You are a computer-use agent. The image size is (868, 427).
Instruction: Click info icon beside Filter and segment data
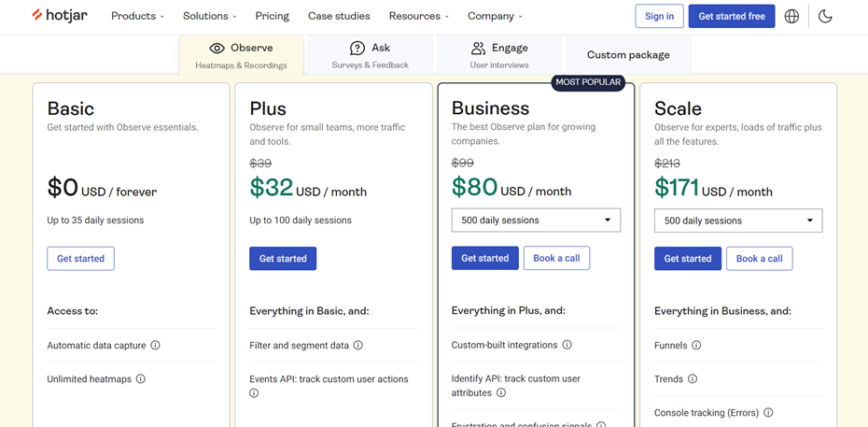358,345
